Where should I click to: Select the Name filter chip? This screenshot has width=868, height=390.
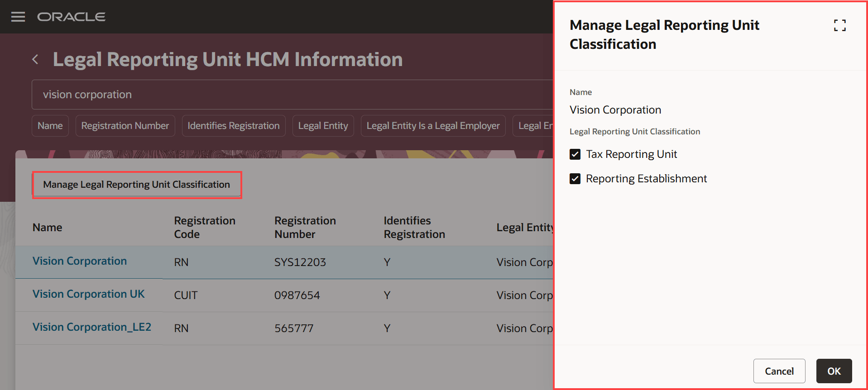[50, 126]
